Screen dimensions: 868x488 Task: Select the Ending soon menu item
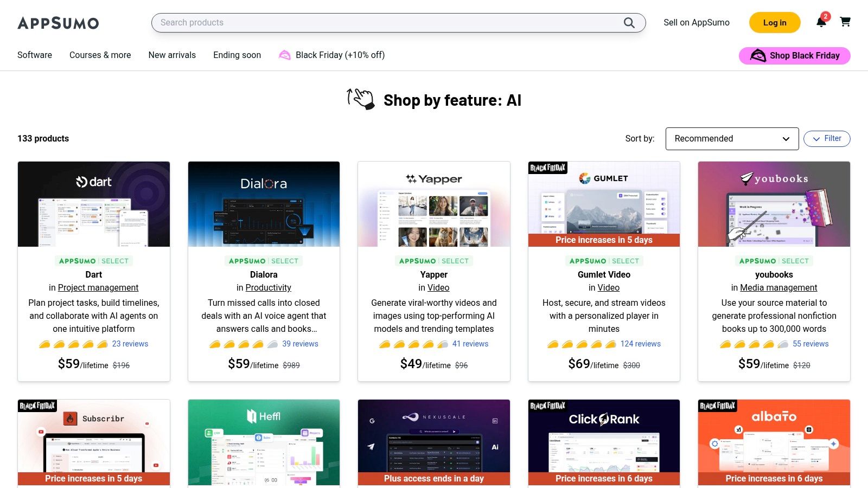(x=237, y=55)
